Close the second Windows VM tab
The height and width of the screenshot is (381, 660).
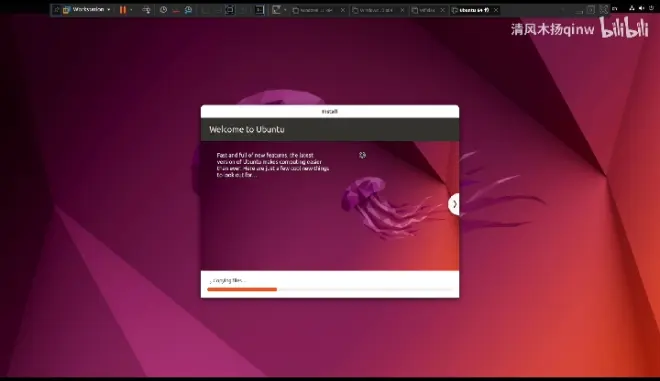402,10
